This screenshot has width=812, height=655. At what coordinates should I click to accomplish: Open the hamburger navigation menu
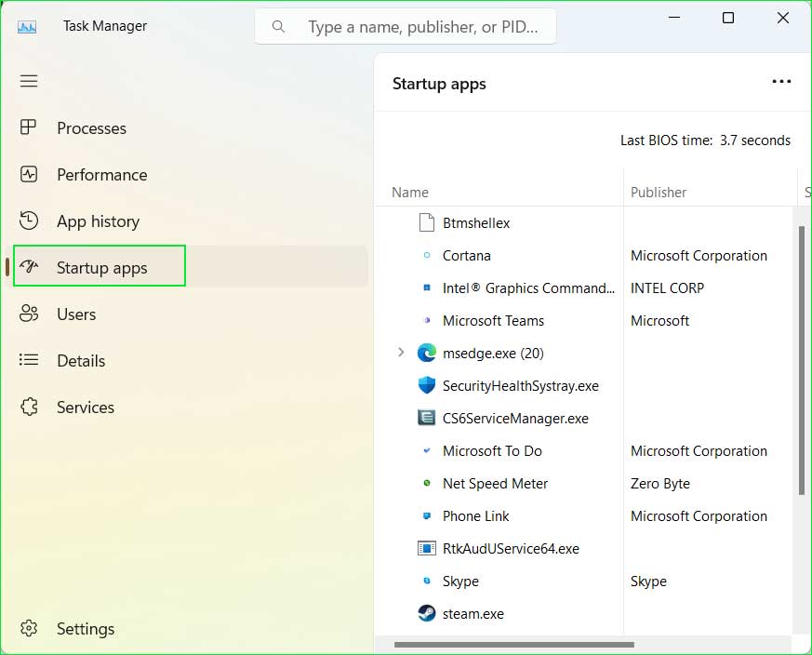click(x=29, y=81)
